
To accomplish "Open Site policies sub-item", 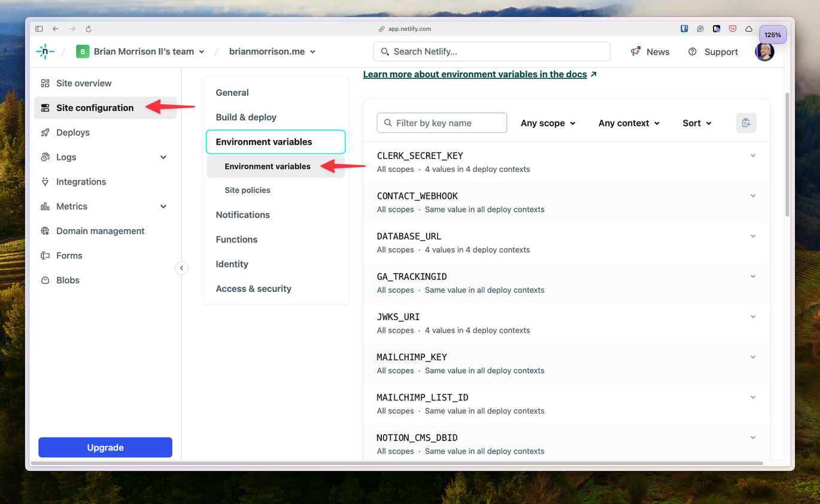I will pos(247,190).
